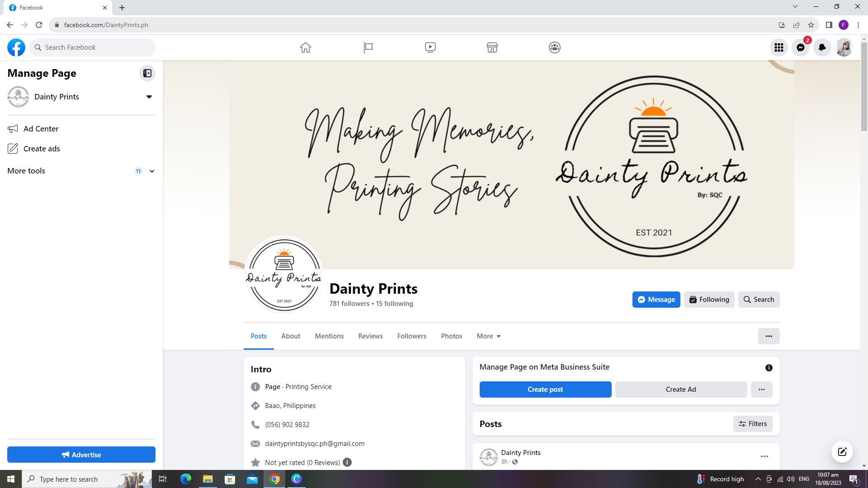This screenshot has width=868, height=488.
Task: Click the Advertise button
Action: pos(81,455)
